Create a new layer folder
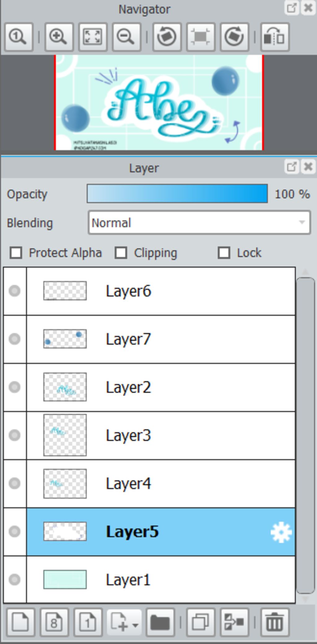The height and width of the screenshot is (644, 317). (x=160, y=622)
